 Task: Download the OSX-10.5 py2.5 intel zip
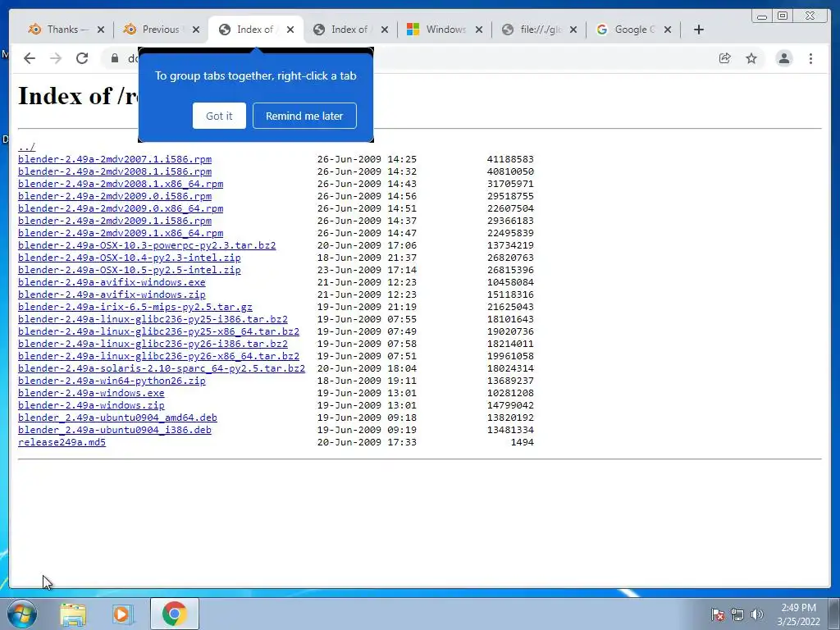point(129,270)
